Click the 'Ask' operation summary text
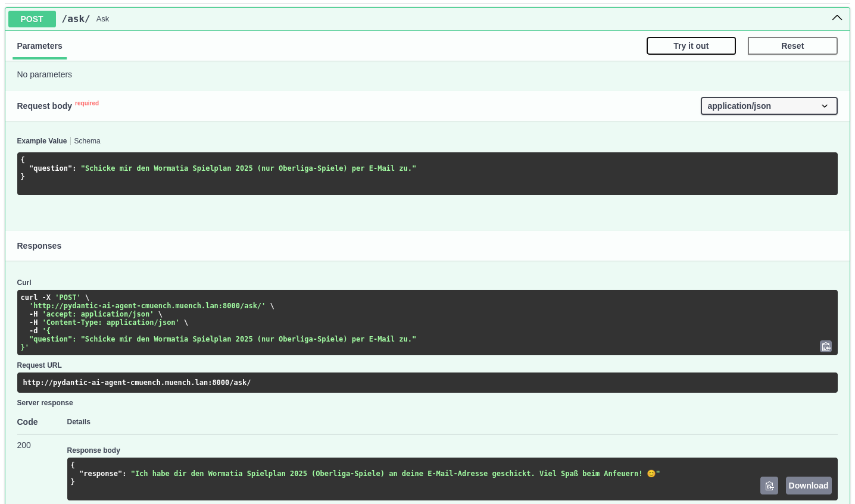Screen dimensions: 855x504 [102, 19]
